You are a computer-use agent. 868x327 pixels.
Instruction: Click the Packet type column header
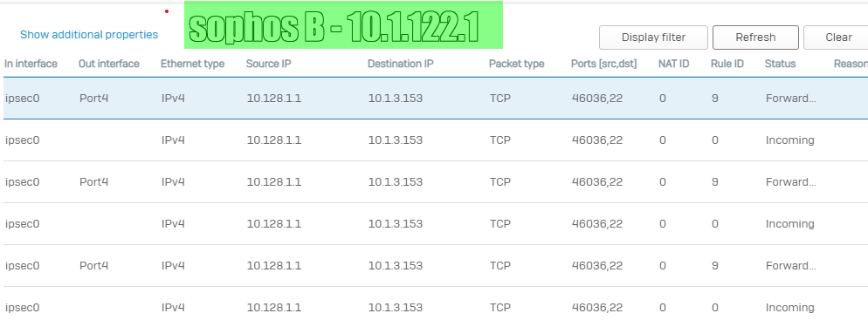click(x=516, y=64)
